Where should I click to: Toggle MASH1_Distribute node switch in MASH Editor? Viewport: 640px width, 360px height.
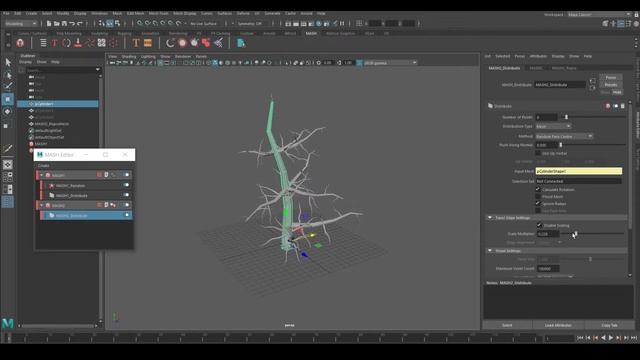tap(127, 195)
